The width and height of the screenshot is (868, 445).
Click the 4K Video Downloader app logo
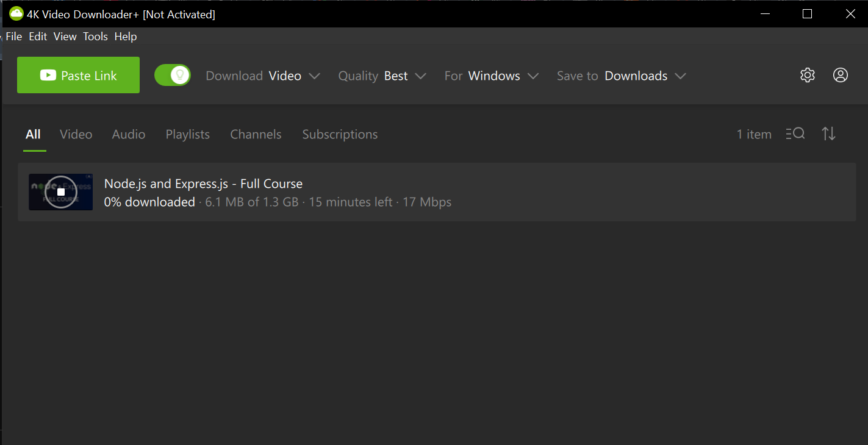point(16,13)
